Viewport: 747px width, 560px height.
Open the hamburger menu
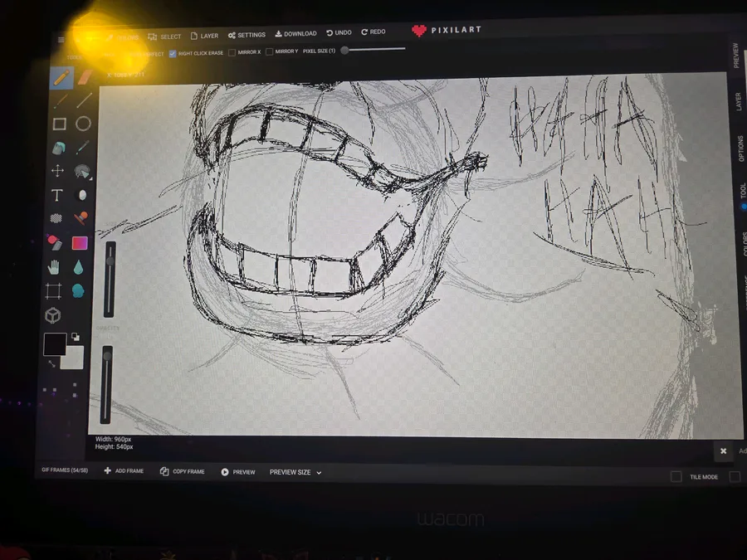tap(61, 40)
